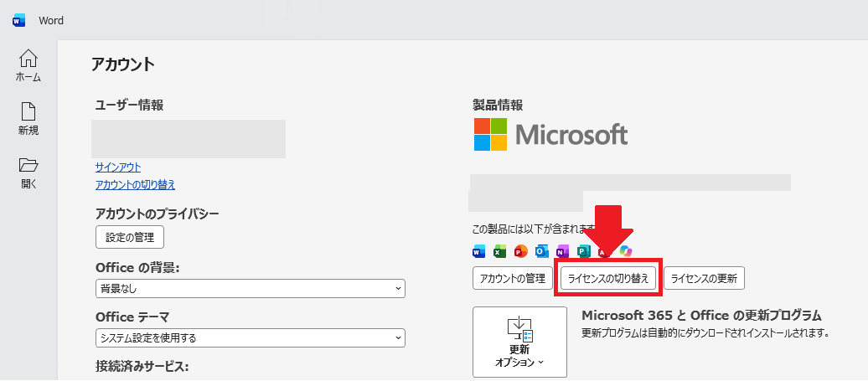Image resolution: width=868 pixels, height=381 pixels.
Task: Click the ライセンスの切り替え button
Action: click(608, 279)
